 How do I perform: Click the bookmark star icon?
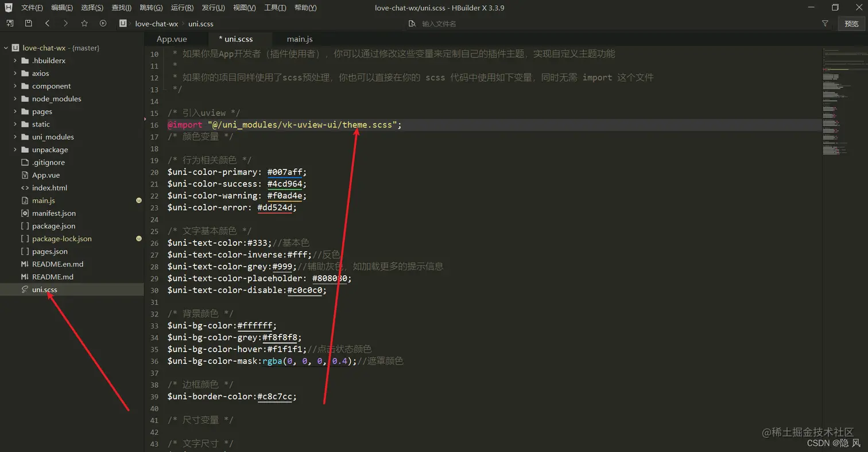(x=84, y=24)
